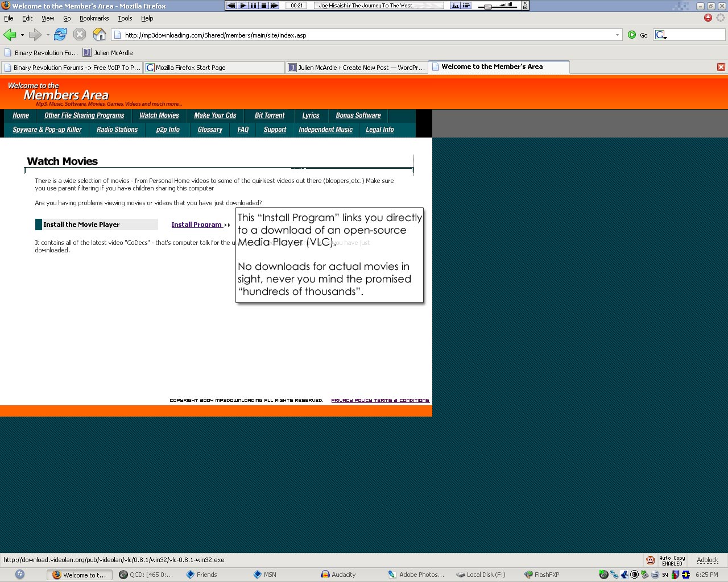Click the search box next to Google icon
Screen dimensions: 728x582
696,35
